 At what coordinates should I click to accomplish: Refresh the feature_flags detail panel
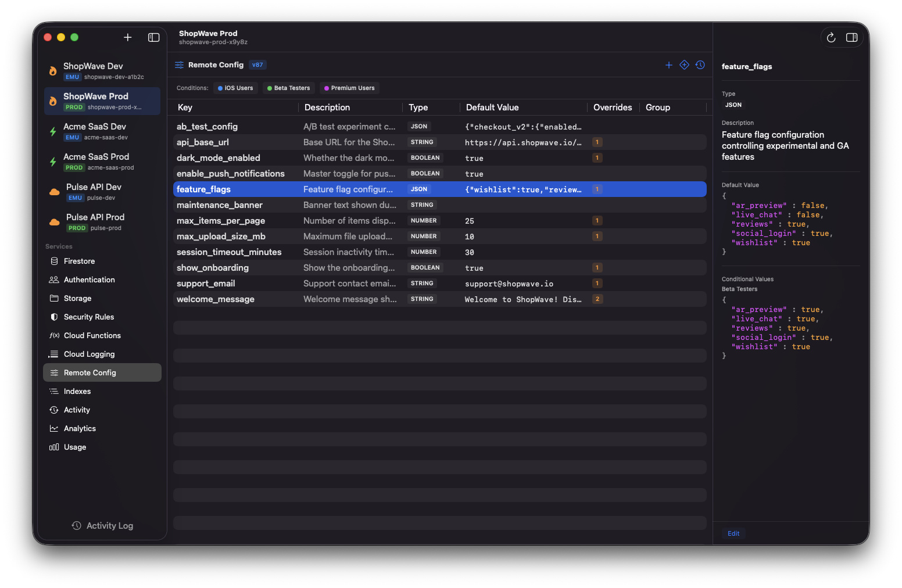[x=831, y=37]
